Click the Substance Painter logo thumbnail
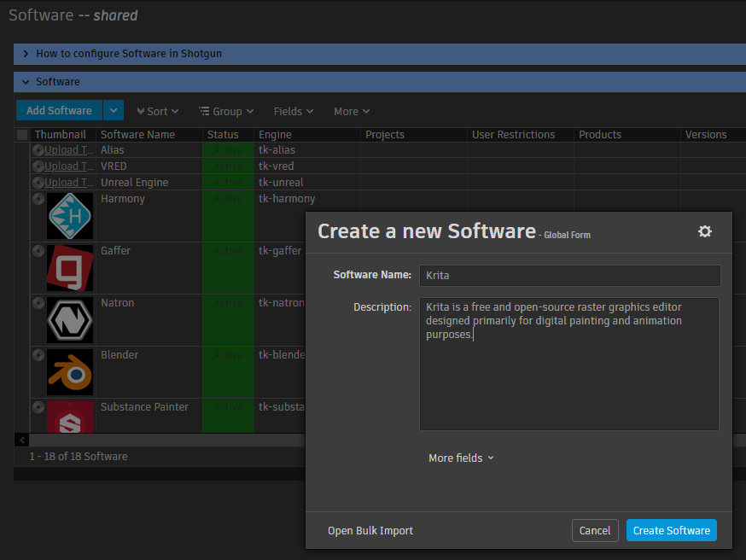 click(x=70, y=417)
